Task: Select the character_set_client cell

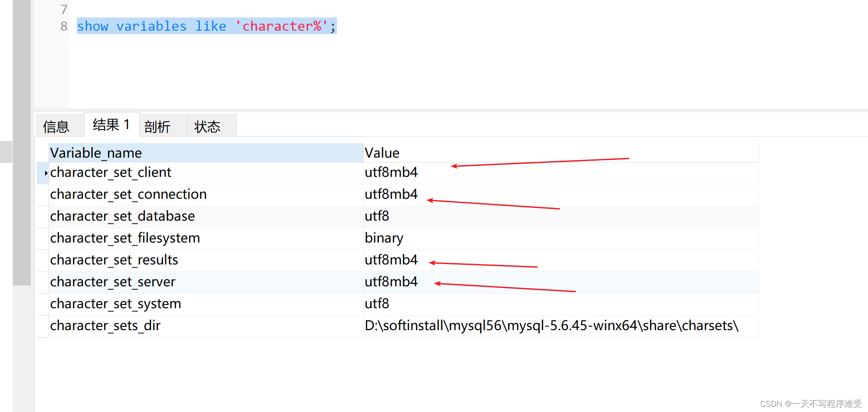Action: 206,173
